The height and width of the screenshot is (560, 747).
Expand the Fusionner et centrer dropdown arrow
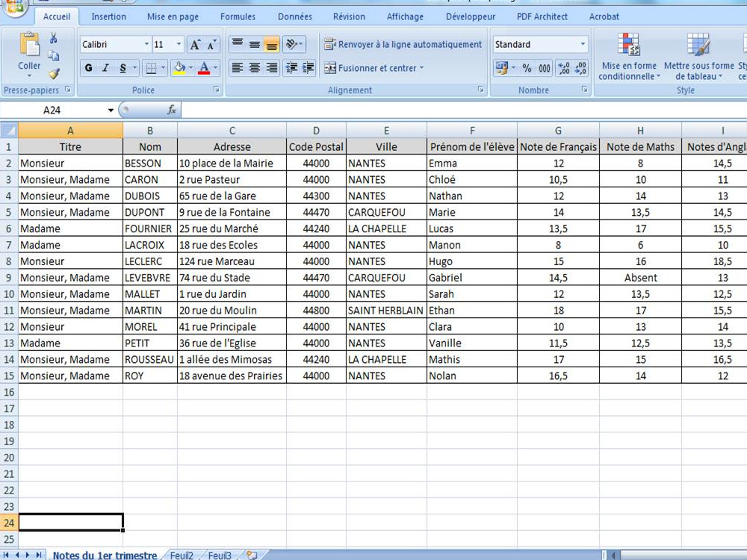point(421,68)
